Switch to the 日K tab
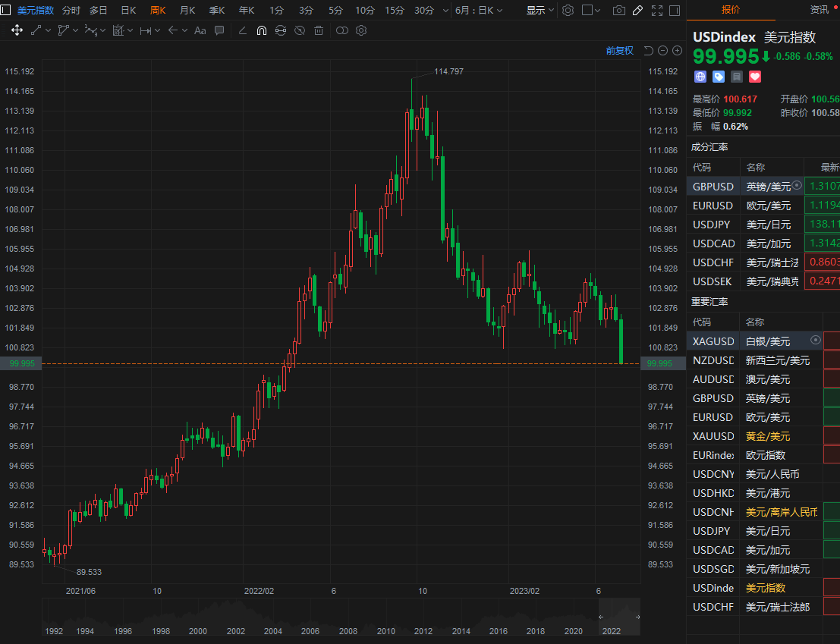Screen dimensions: 840x644 [x=128, y=10]
